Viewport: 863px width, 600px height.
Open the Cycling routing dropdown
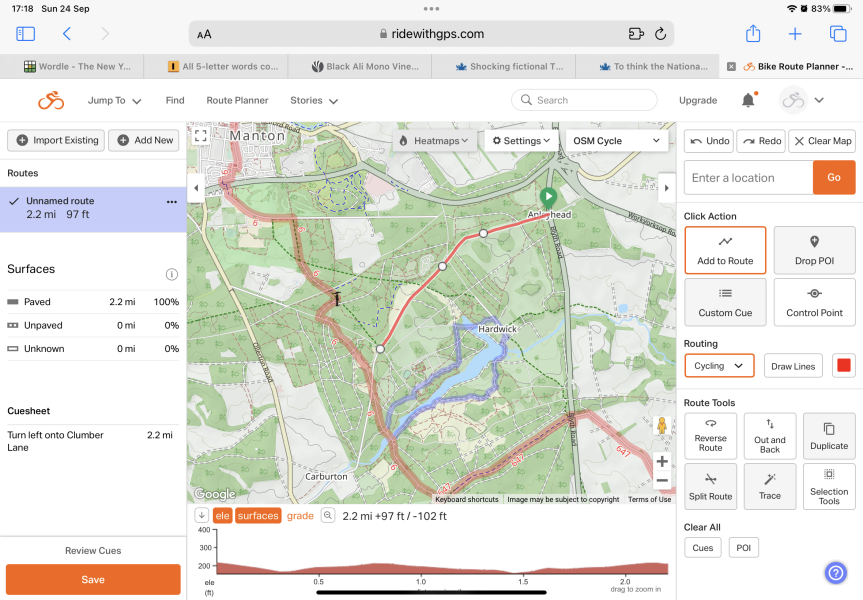click(719, 366)
